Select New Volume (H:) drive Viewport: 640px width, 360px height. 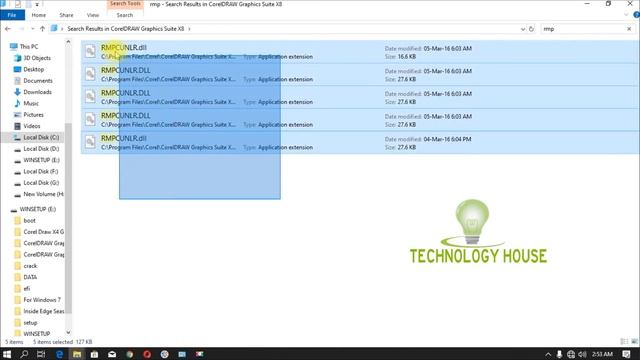43,194
